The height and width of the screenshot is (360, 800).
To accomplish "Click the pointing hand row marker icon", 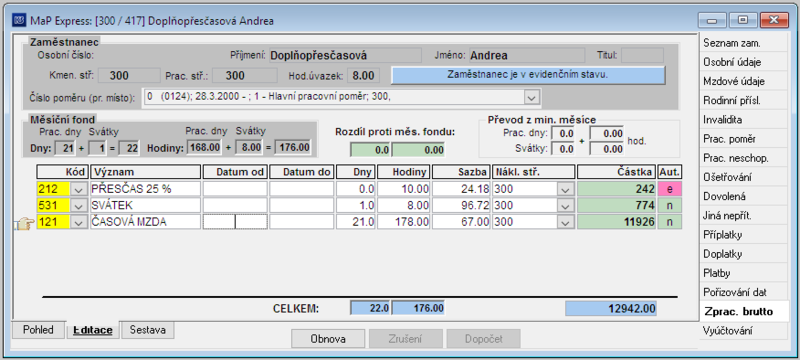I will tap(24, 222).
